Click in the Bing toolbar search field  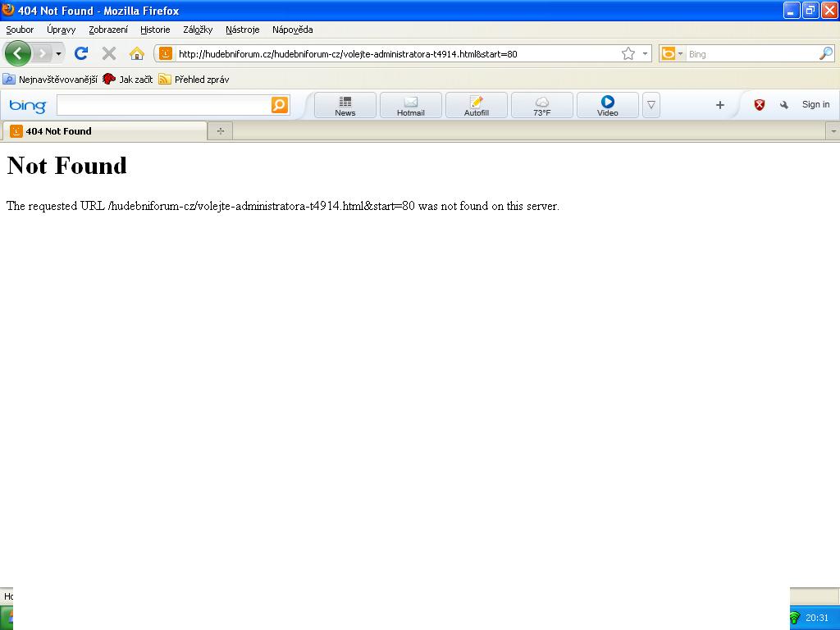coord(162,105)
